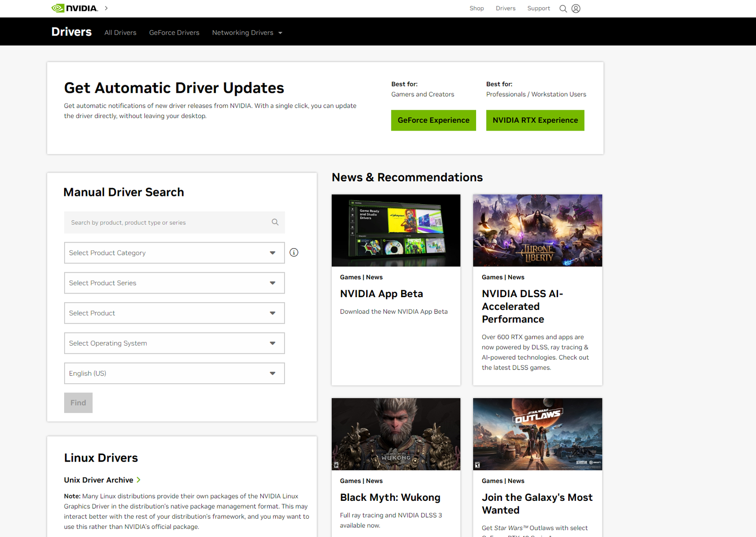Click 'Download the New NVIDIA App Beta' text
This screenshot has width=756, height=537.
394,312
